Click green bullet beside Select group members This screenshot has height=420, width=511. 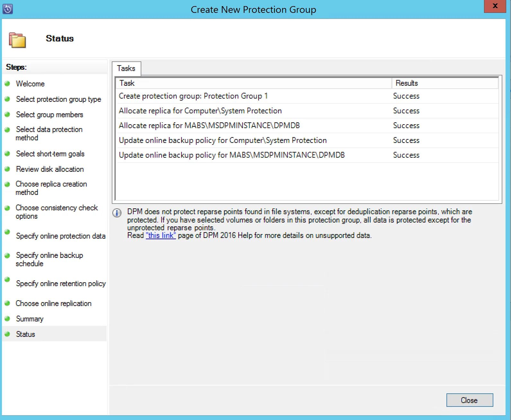(7, 114)
